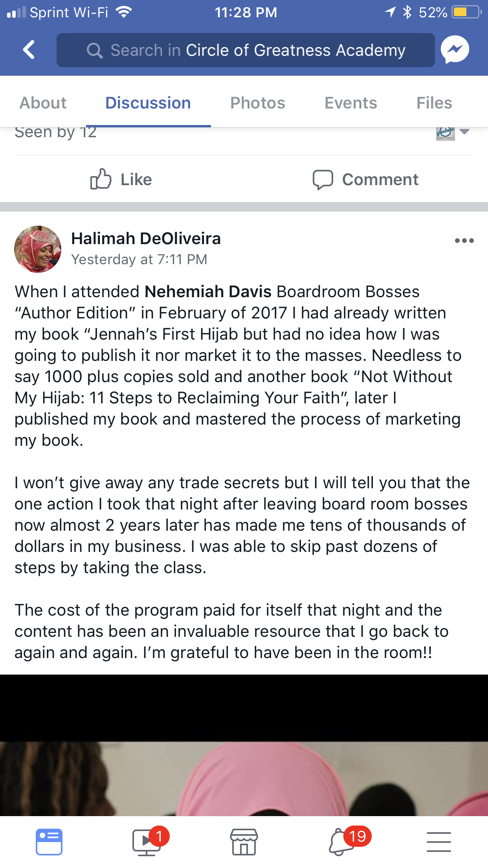488x868 pixels.
Task: Open the hamburger menu icon
Action: [x=438, y=842]
